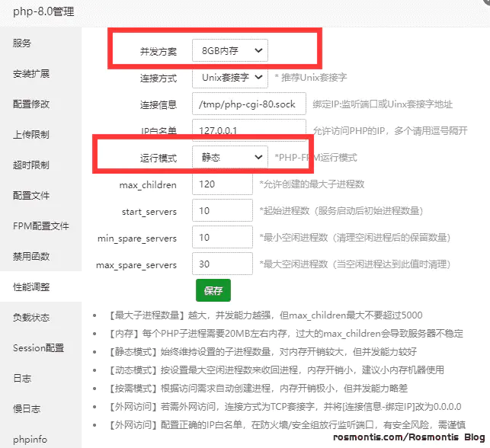
Task: Open the 服务 sidebar tab
Action: pyautogui.click(x=40, y=43)
